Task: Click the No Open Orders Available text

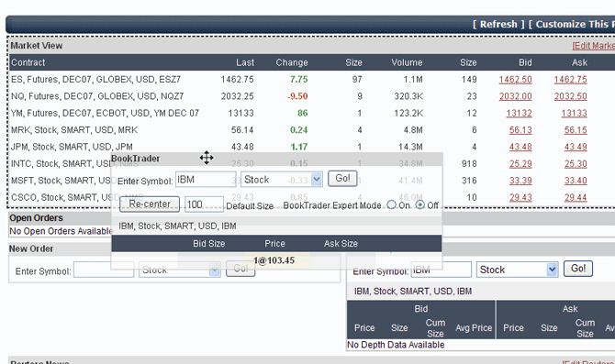Action: pyautogui.click(x=61, y=231)
